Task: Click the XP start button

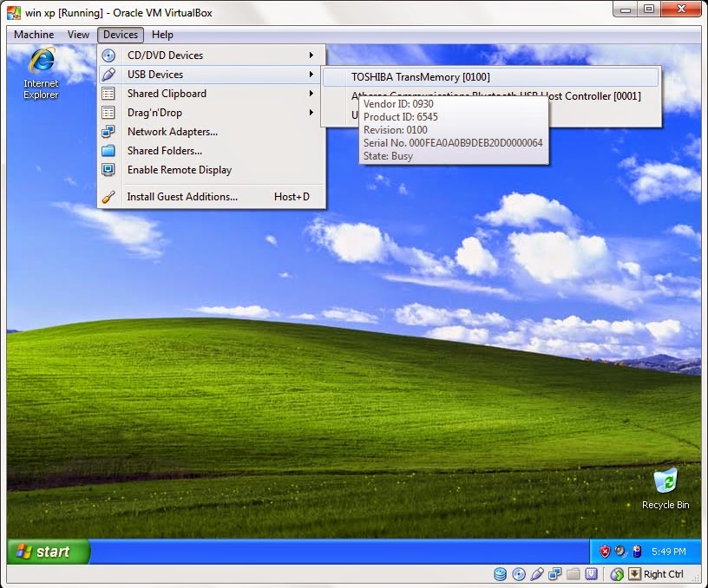Action: click(49, 552)
